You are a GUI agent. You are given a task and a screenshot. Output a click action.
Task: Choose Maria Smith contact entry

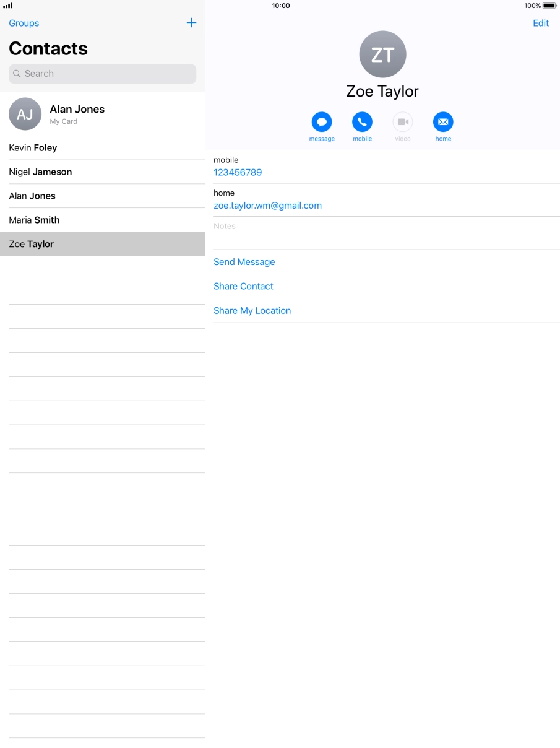pyautogui.click(x=34, y=220)
